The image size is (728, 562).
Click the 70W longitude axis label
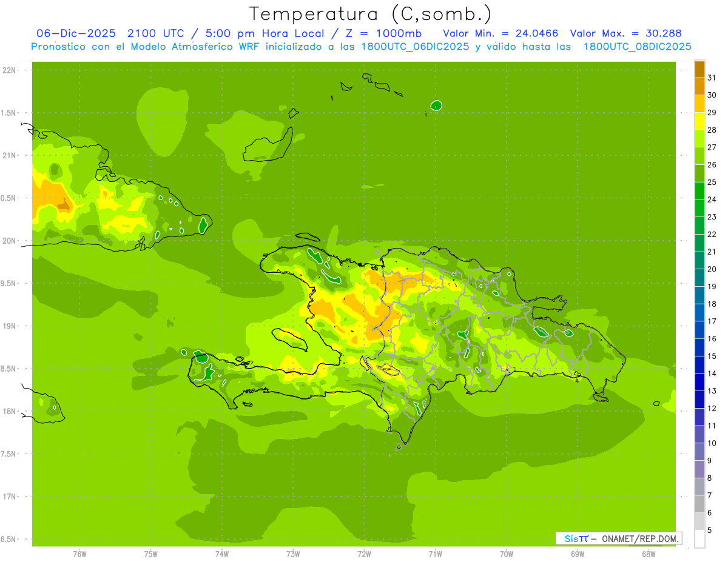507,554
